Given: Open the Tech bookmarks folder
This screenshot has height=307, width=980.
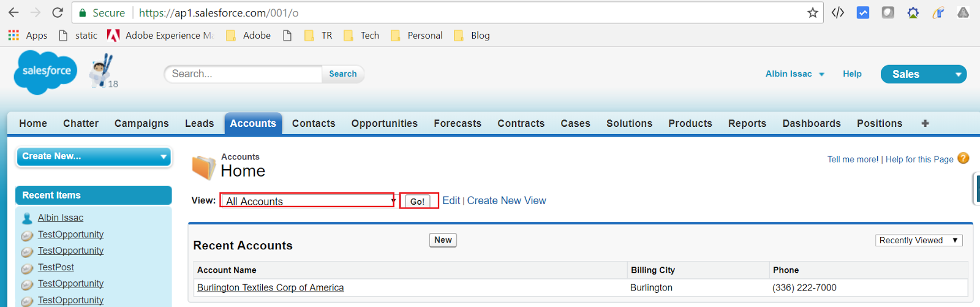Looking at the screenshot, I should (x=361, y=36).
